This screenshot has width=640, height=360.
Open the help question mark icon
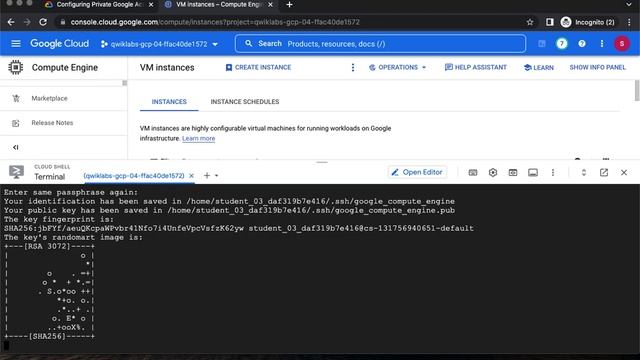(x=582, y=44)
